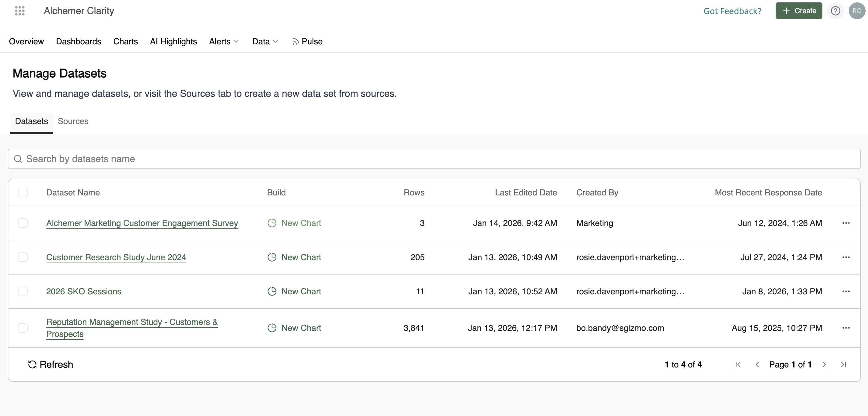Check the Customer Research Study June 2024 checkbox
The width and height of the screenshot is (868, 416).
(22, 257)
